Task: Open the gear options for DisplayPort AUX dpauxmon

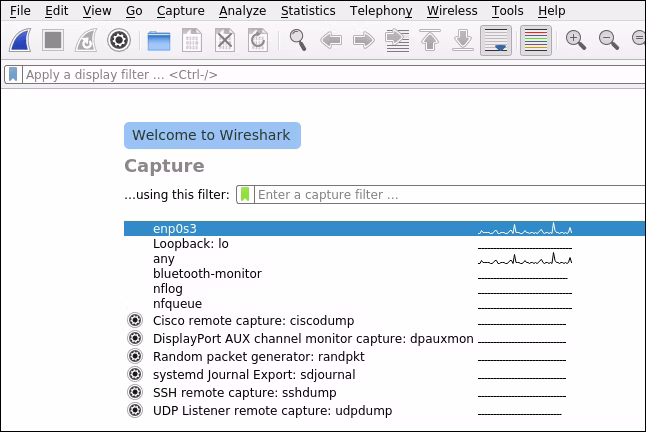Action: click(x=135, y=338)
